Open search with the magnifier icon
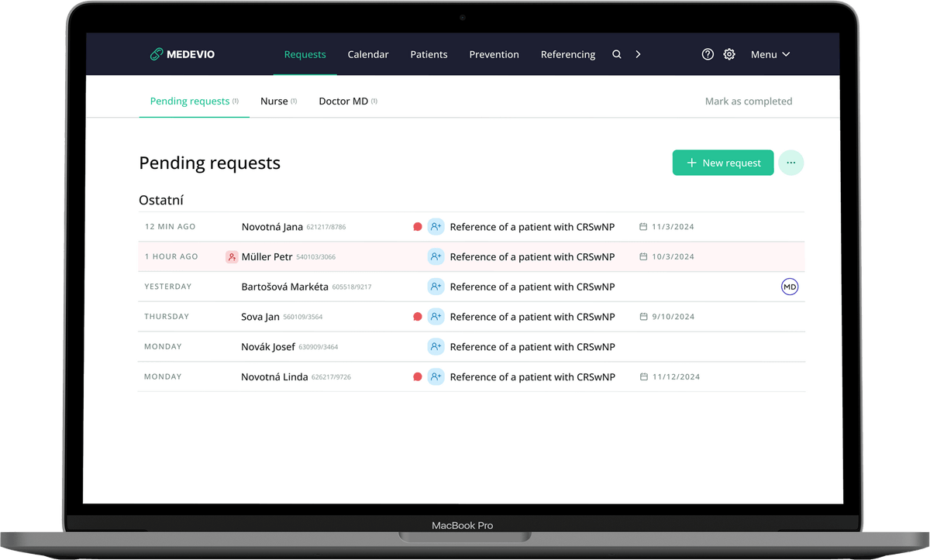This screenshot has width=930, height=560. click(x=617, y=54)
